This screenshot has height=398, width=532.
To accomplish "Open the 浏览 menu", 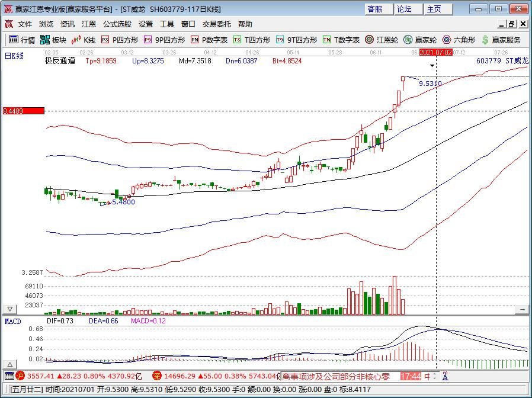I will tap(46, 24).
